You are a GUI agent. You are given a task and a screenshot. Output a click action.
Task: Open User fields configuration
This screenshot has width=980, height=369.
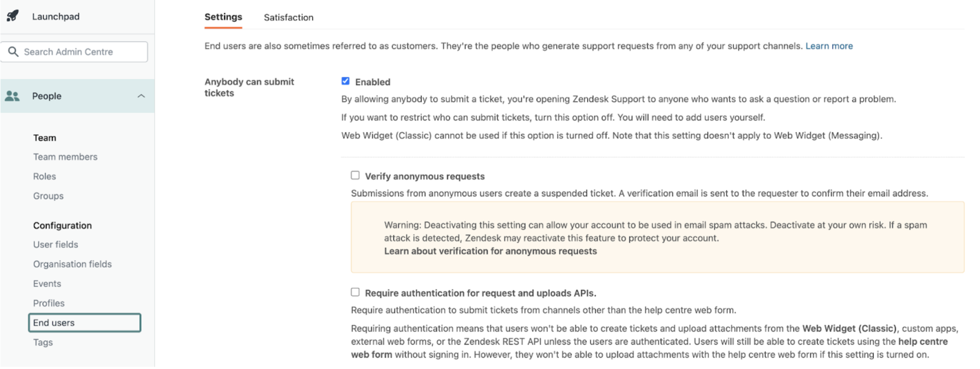[x=56, y=244]
